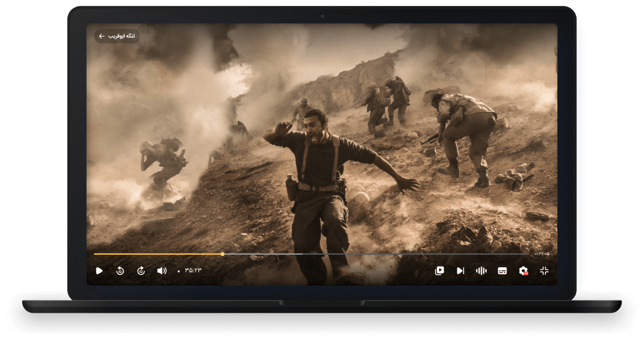Click the buffered segment right of seek handle
This screenshot has height=337, width=644.
(x=262, y=254)
